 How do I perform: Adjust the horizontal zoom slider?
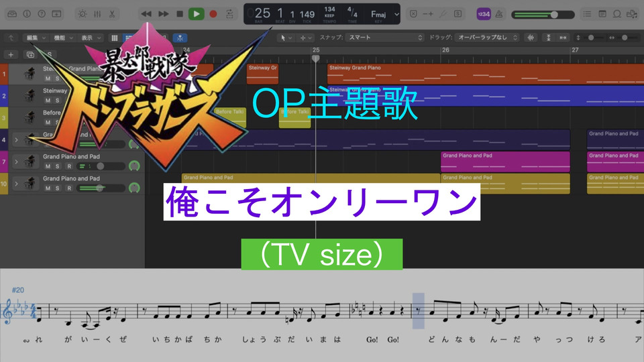click(623, 38)
